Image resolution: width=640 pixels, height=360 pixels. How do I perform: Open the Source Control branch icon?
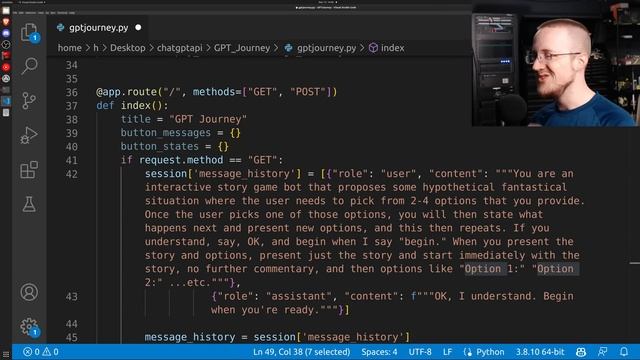point(29,100)
